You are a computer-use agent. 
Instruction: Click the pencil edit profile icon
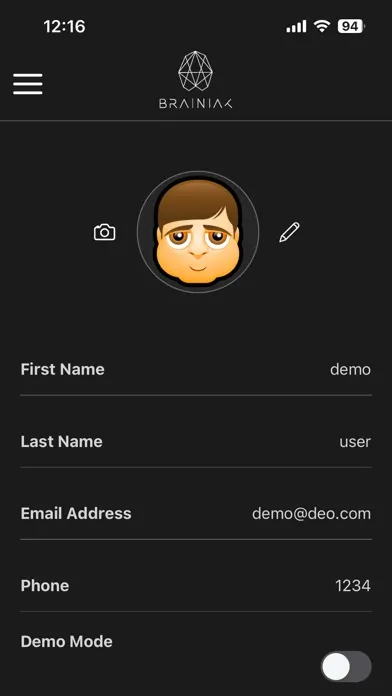coord(289,232)
